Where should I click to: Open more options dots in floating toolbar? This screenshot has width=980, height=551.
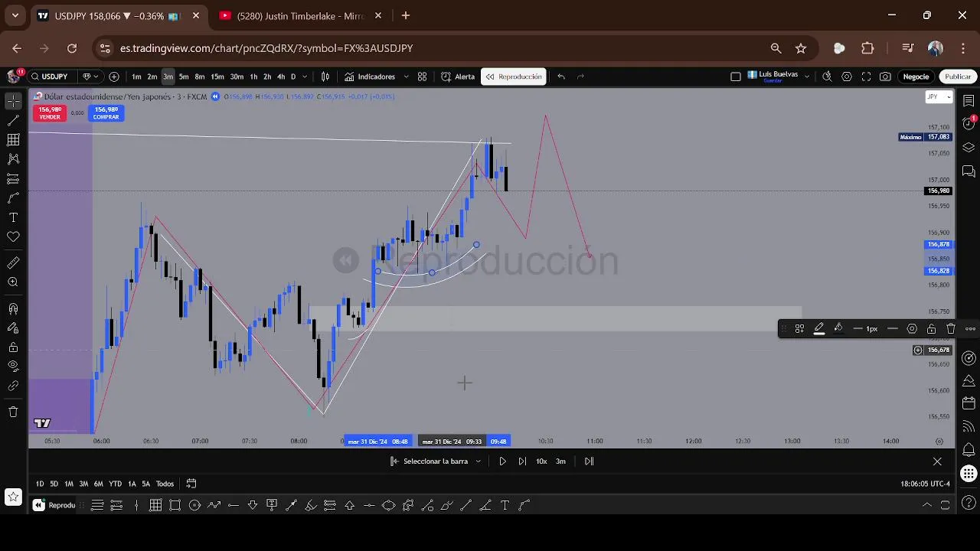[970, 329]
